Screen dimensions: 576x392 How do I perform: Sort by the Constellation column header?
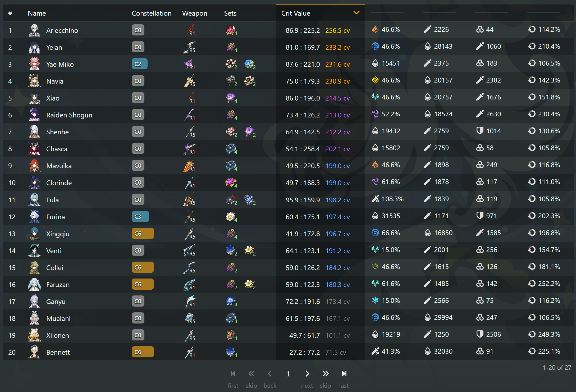click(152, 13)
